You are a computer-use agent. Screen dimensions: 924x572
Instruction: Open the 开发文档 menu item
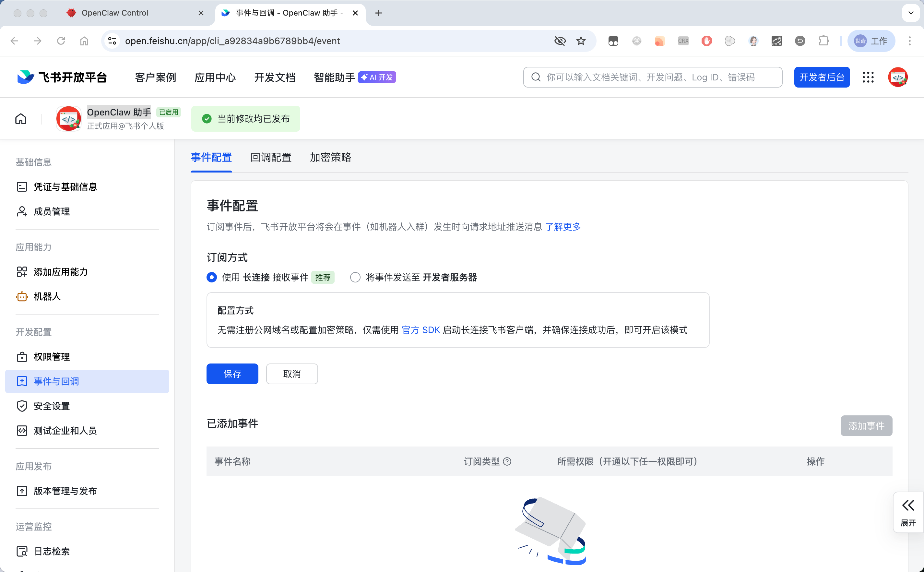pyautogui.click(x=275, y=77)
